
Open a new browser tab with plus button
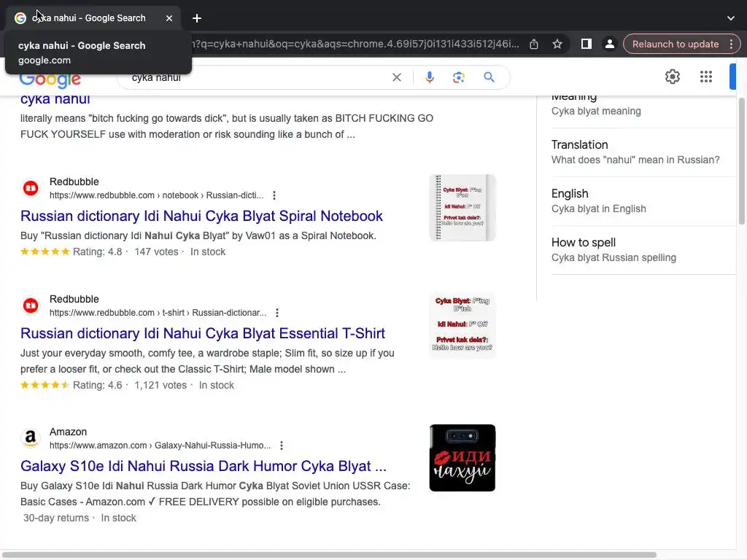coord(197,18)
